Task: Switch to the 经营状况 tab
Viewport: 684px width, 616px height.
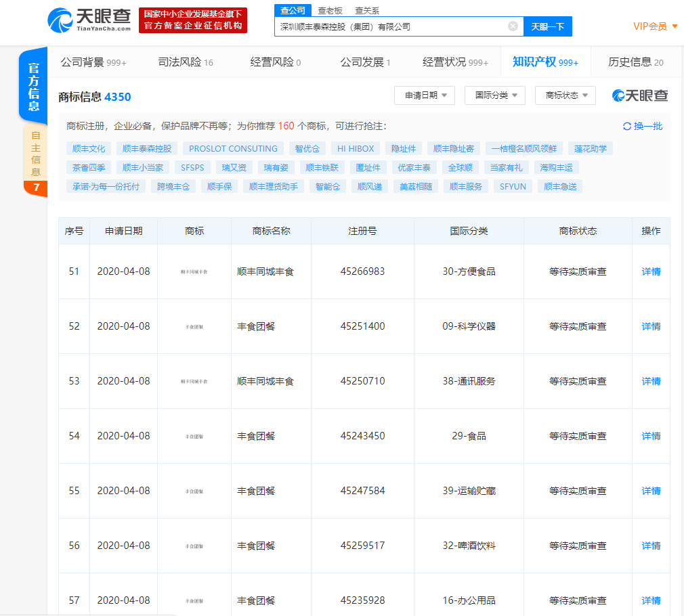Action: pos(455,62)
